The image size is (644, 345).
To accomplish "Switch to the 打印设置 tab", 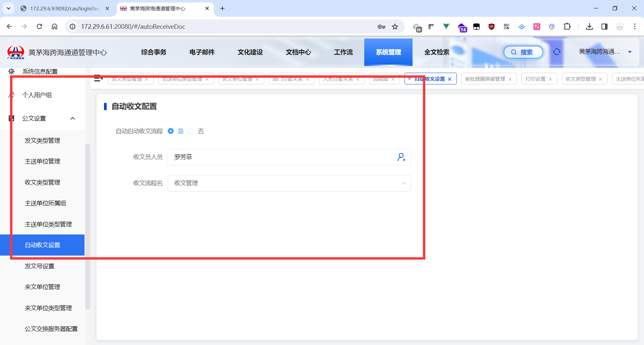I will pos(535,79).
